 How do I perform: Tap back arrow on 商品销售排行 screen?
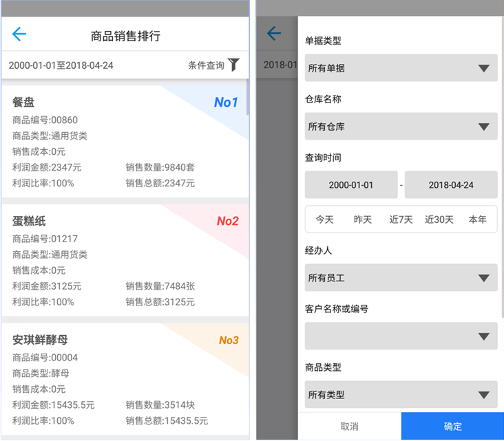tap(19, 34)
